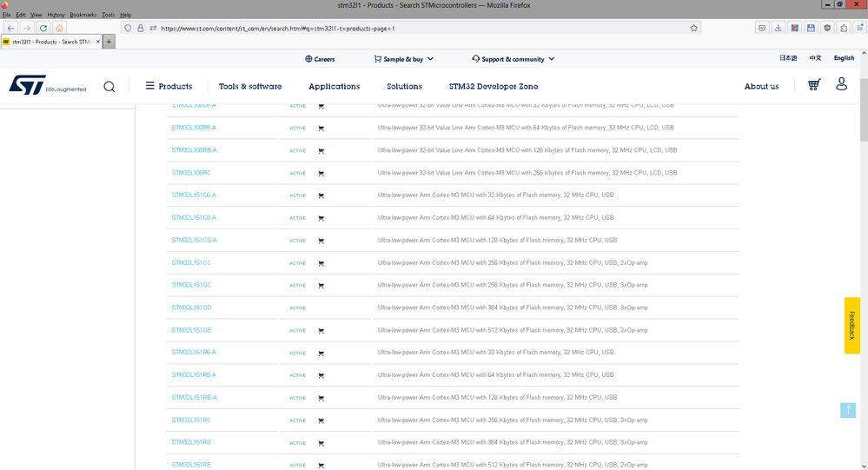Open the View menu
This screenshot has height=470, width=868.
36,15
